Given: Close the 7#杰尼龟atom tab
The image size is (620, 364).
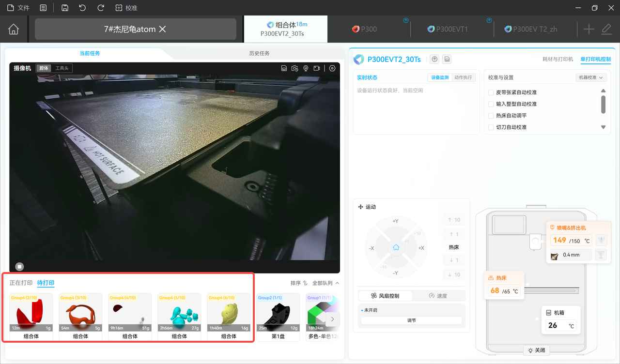Looking at the screenshot, I should pos(163,29).
